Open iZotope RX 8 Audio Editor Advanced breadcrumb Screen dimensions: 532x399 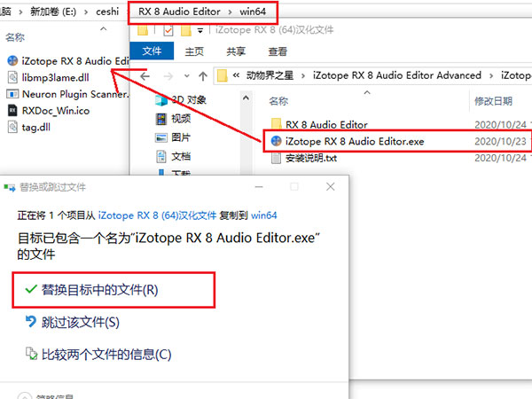397,75
